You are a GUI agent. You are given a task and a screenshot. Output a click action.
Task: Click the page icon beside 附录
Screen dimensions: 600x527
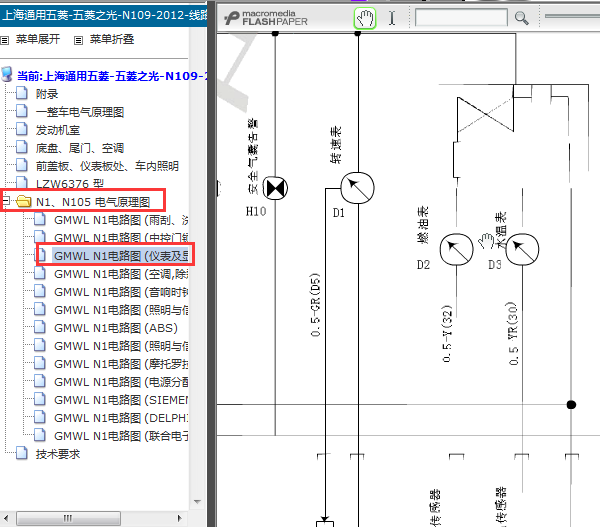(21, 93)
